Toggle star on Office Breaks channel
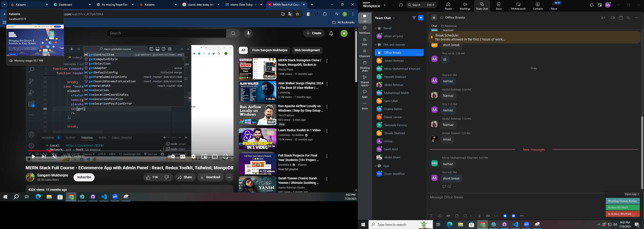The width and height of the screenshot is (644, 229). pos(442,18)
